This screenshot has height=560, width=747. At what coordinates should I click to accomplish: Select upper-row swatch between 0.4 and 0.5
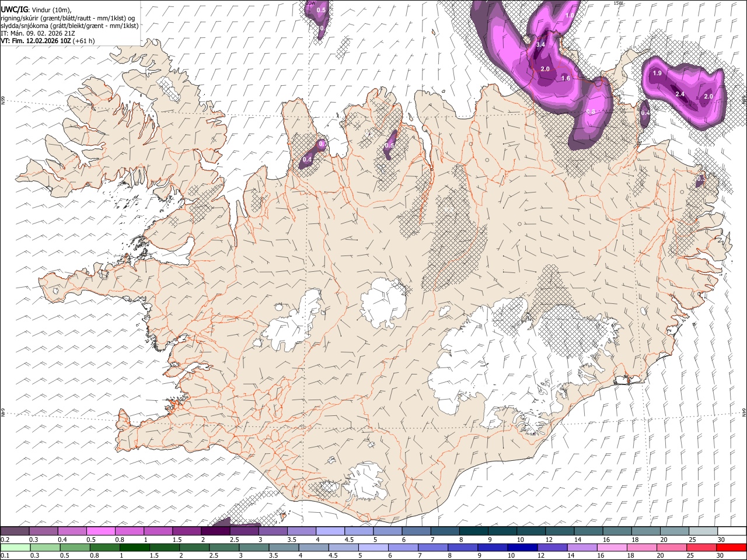(x=72, y=531)
